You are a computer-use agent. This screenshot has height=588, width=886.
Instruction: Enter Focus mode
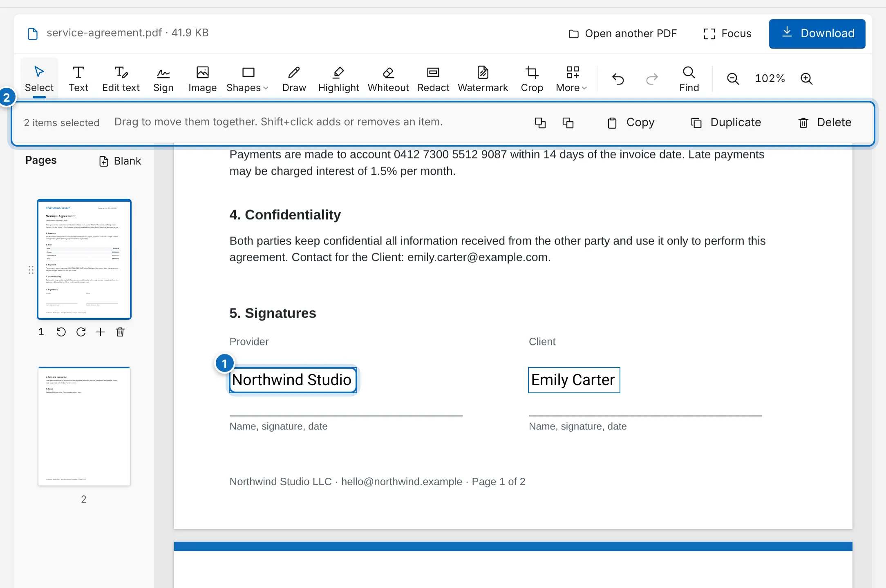pos(727,33)
